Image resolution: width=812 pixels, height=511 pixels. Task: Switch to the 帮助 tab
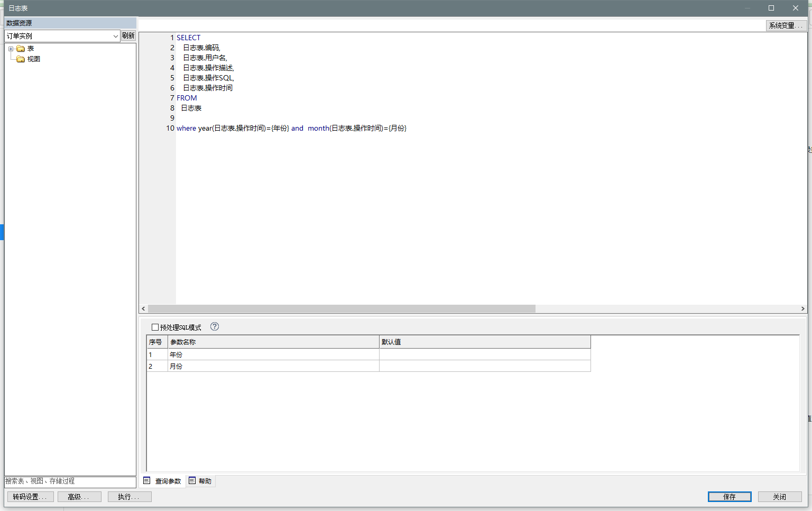200,481
